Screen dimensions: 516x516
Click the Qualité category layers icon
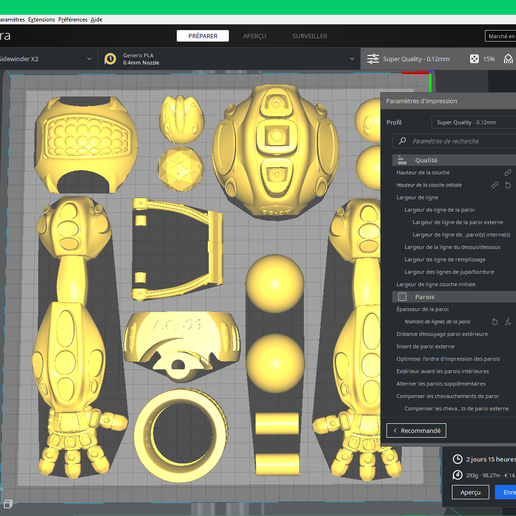(x=402, y=160)
